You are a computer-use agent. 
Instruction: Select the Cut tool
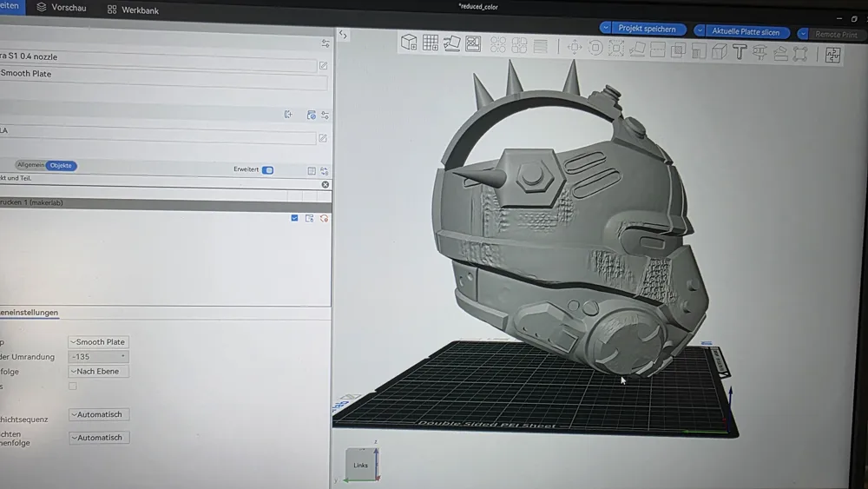pos(658,50)
